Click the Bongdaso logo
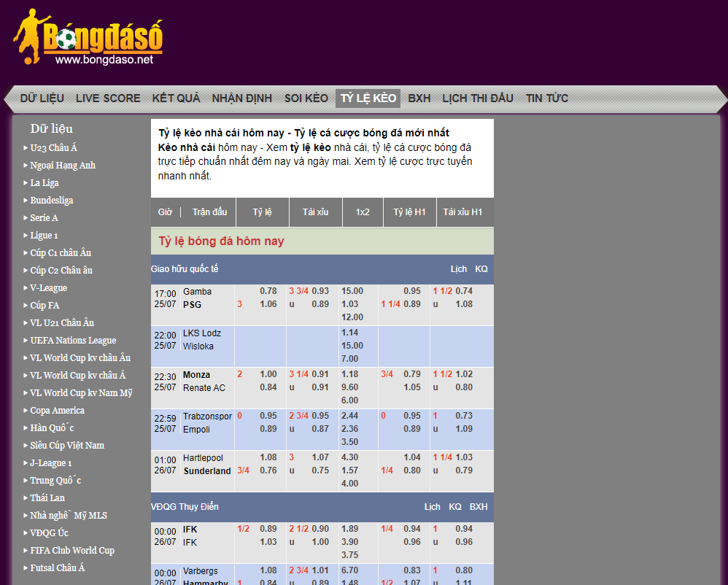Image resolution: width=728 pixels, height=585 pixels. (x=88, y=38)
